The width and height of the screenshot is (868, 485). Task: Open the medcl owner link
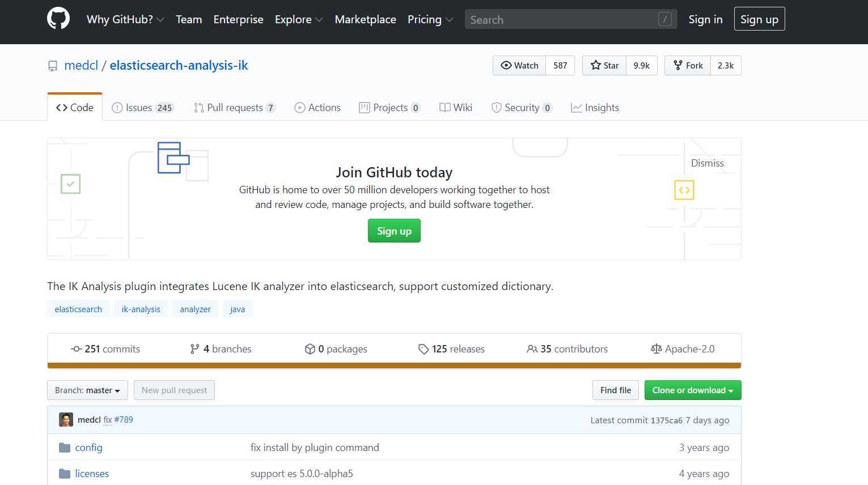tap(81, 65)
